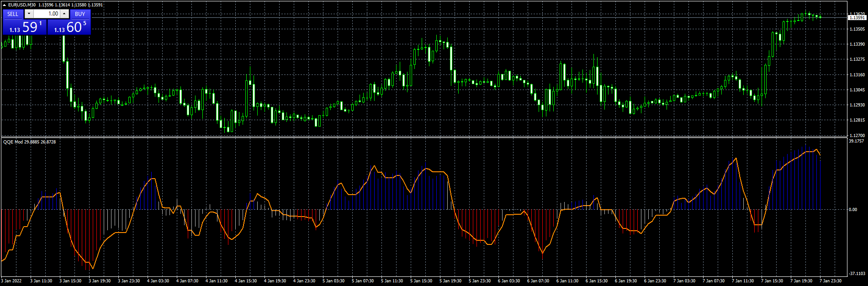Click the 1.00 lot volume field
Image resolution: width=868 pixels, height=286 pixels.
(x=47, y=14)
